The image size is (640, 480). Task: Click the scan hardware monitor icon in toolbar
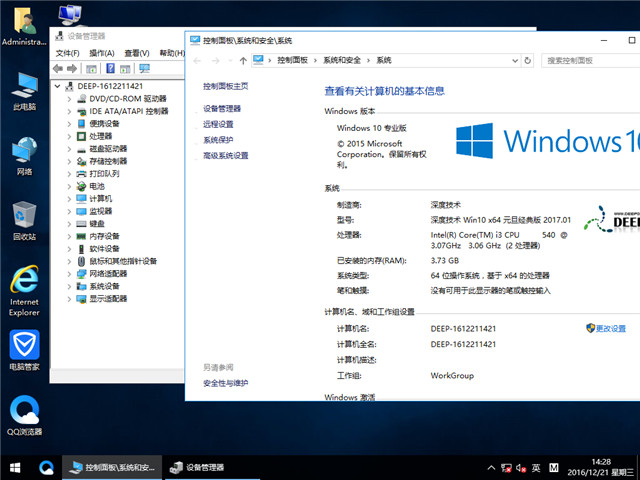click(x=145, y=68)
